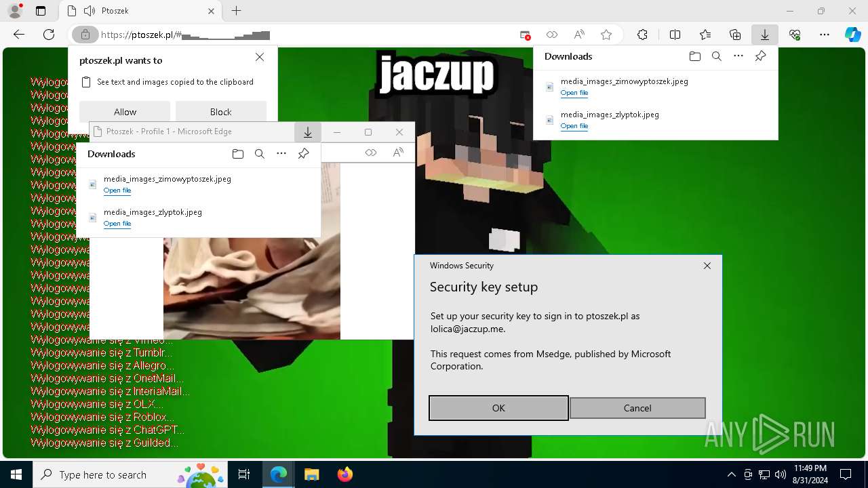Go back to previous page
The height and width of the screenshot is (488, 868).
click(19, 35)
